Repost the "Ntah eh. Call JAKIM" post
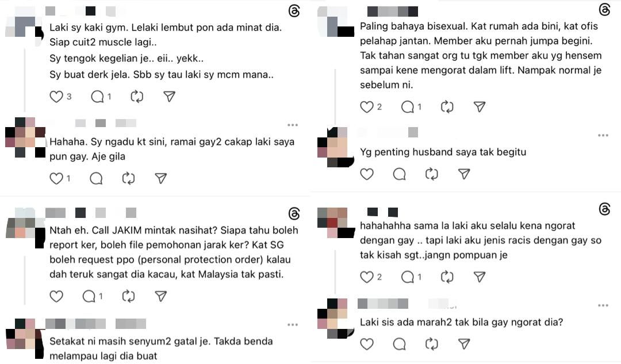This screenshot has width=621, height=364. click(x=128, y=296)
